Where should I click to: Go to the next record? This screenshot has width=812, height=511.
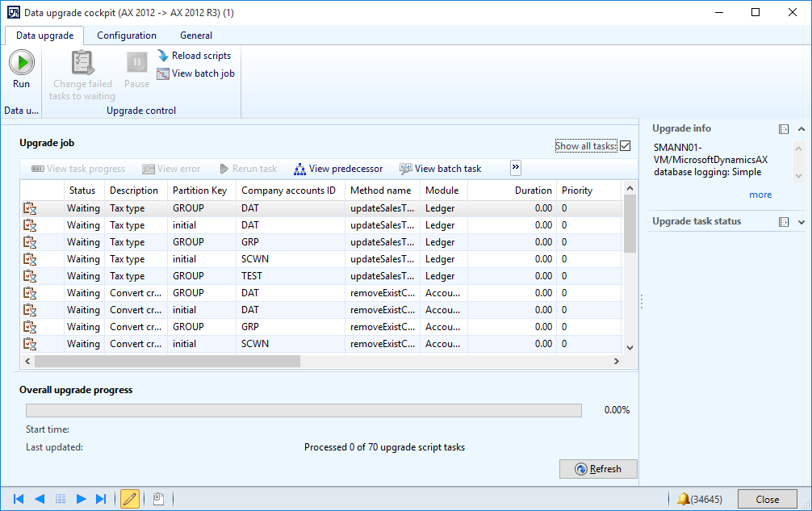click(81, 499)
